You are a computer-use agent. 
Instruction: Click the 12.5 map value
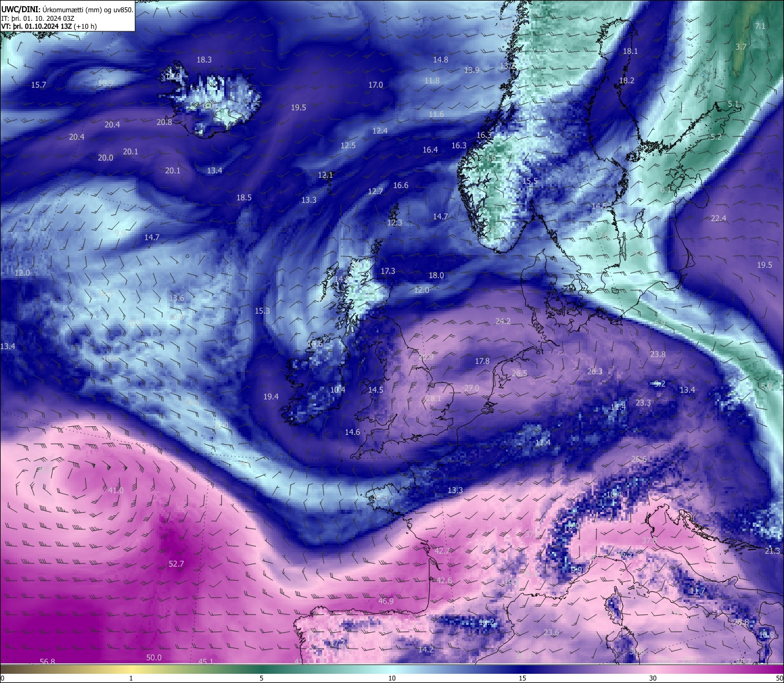(x=348, y=145)
